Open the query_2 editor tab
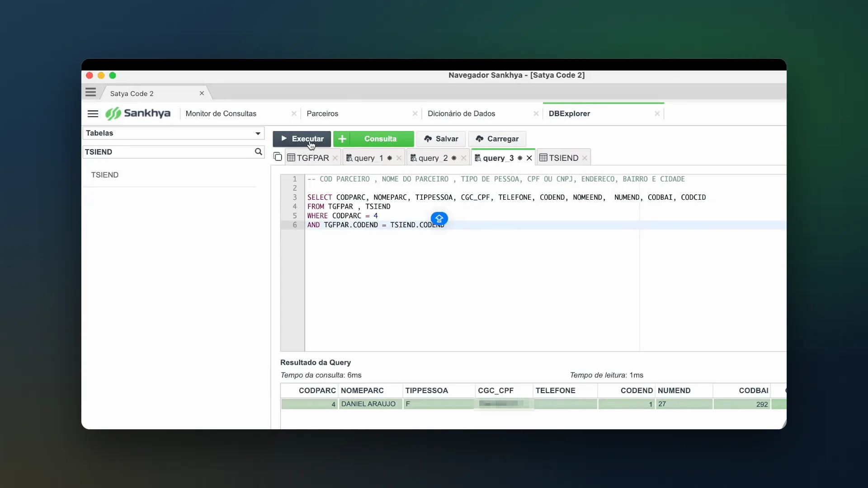 433,158
